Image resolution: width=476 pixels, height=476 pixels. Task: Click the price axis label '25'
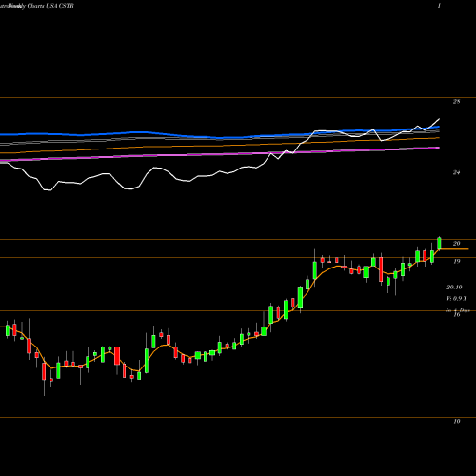[456, 102]
